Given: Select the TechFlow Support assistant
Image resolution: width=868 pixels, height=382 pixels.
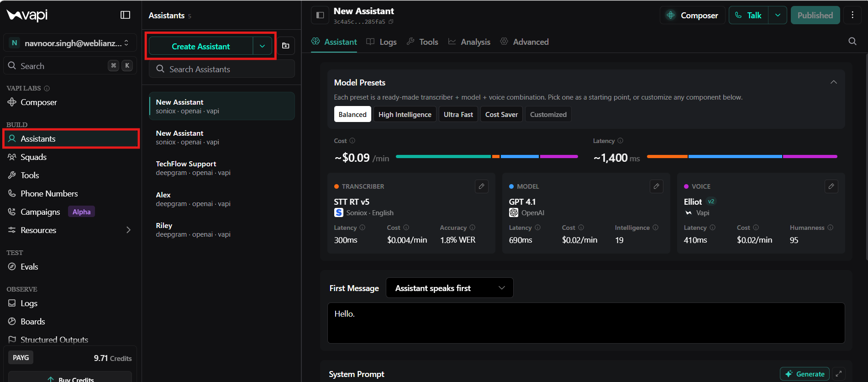Looking at the screenshot, I should pos(221,168).
